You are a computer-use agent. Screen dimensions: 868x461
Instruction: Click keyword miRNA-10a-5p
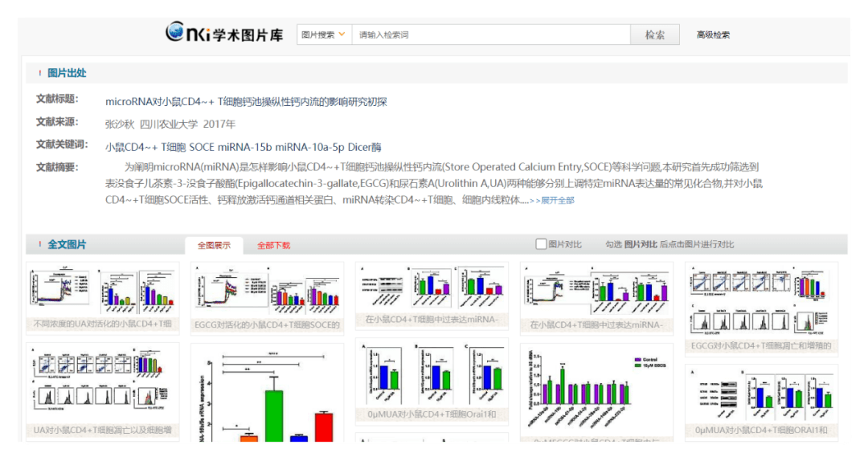pyautogui.click(x=309, y=147)
